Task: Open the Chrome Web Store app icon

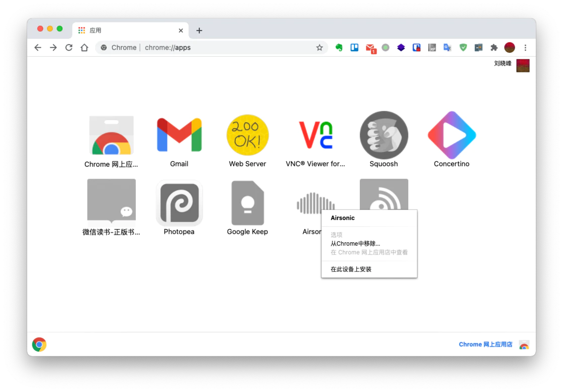Action: tap(111, 136)
